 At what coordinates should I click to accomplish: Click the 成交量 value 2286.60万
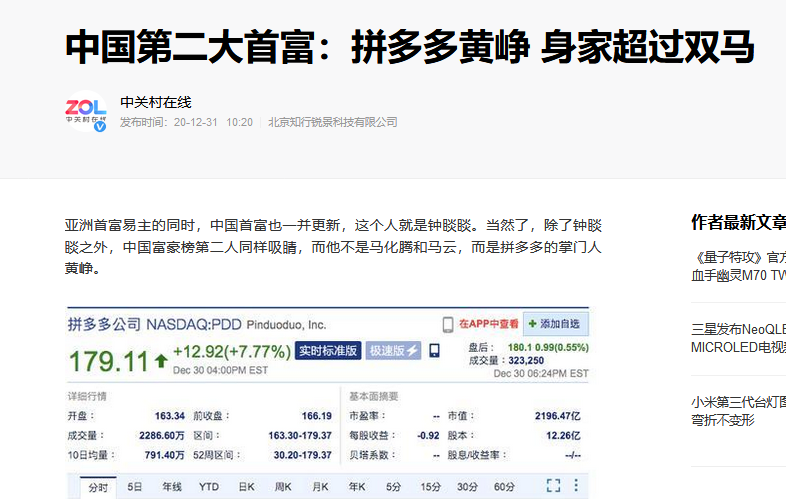(x=162, y=436)
